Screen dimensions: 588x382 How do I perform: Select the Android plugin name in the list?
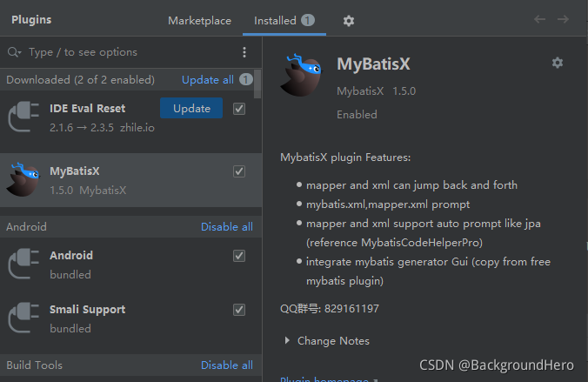point(71,256)
